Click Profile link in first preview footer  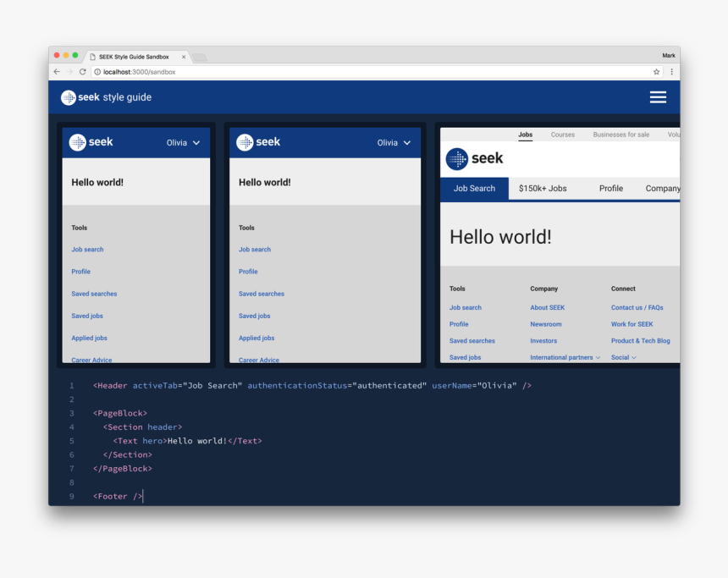coord(80,272)
